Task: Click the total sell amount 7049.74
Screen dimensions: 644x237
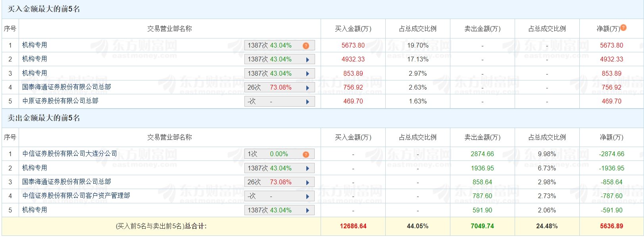Action: click(483, 226)
